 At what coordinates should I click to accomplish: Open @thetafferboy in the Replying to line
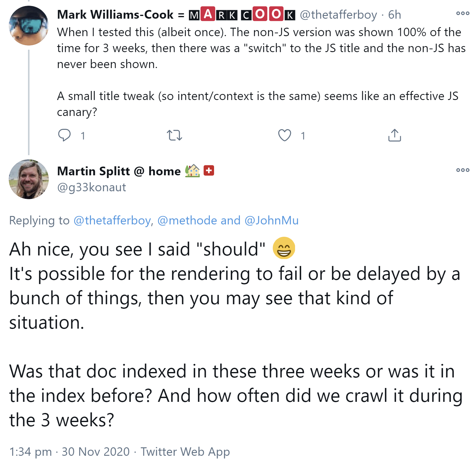point(112,220)
